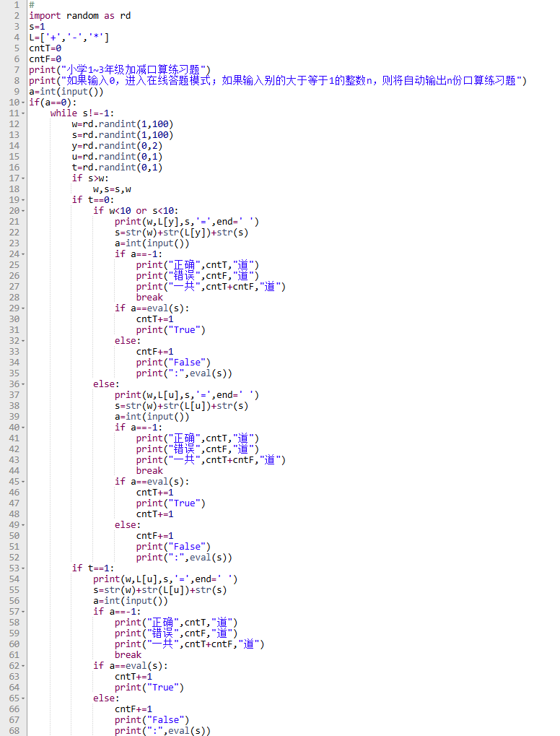Collapse the fold arrow at line 19

[x=23, y=200]
